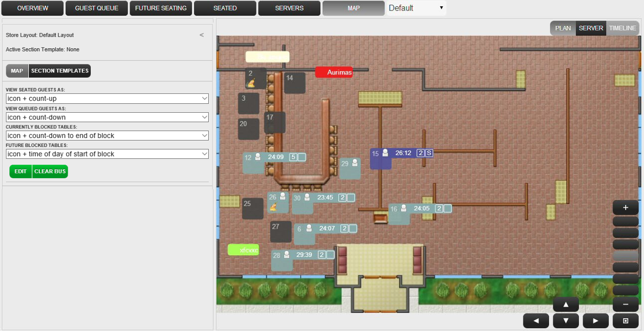Select seated table 15 on map
The image size is (644, 334).
380,158
